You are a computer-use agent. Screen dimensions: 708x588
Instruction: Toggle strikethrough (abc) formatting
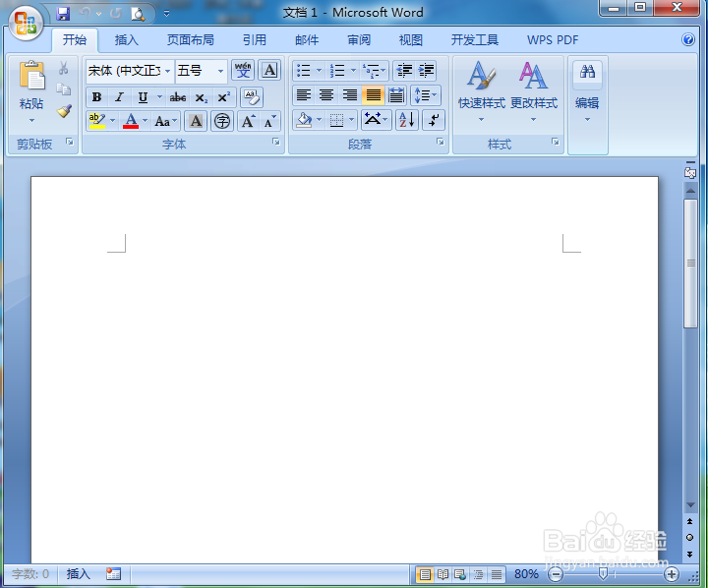[177, 97]
